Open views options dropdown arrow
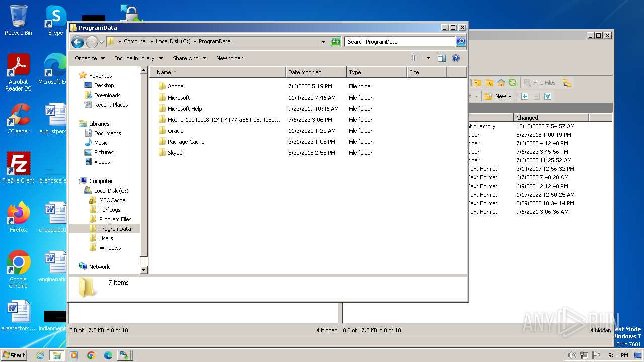The height and width of the screenshot is (362, 644). pyautogui.click(x=428, y=58)
